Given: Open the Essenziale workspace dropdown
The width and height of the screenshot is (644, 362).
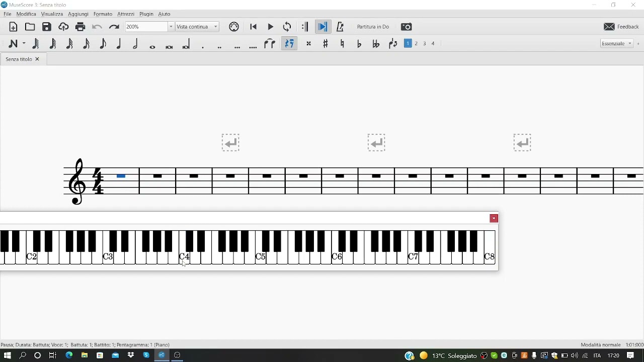Looking at the screenshot, I should pos(618,44).
